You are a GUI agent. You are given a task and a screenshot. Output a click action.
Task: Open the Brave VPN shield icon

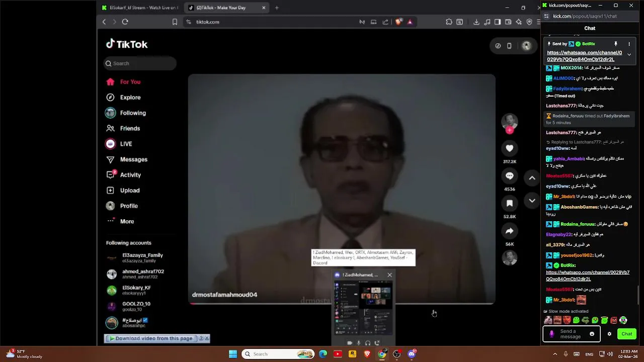(x=529, y=22)
